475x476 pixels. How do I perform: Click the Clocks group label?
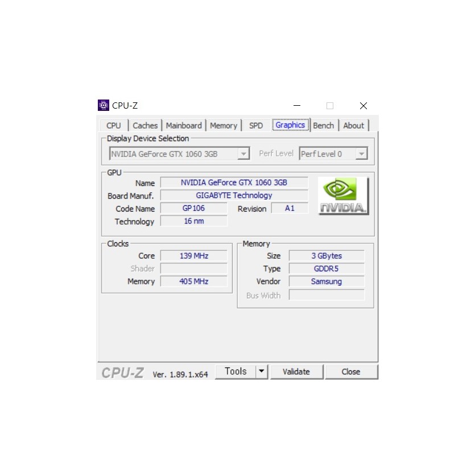click(118, 244)
